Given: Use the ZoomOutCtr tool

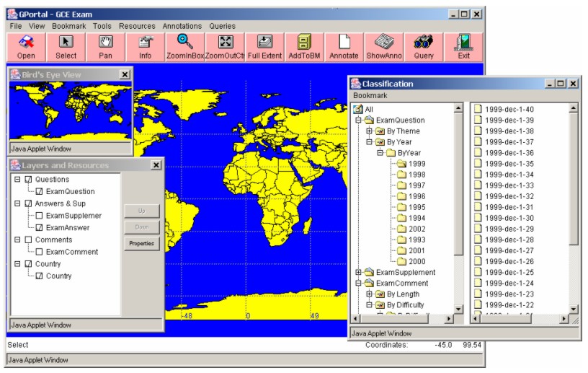Looking at the screenshot, I should pos(225,47).
